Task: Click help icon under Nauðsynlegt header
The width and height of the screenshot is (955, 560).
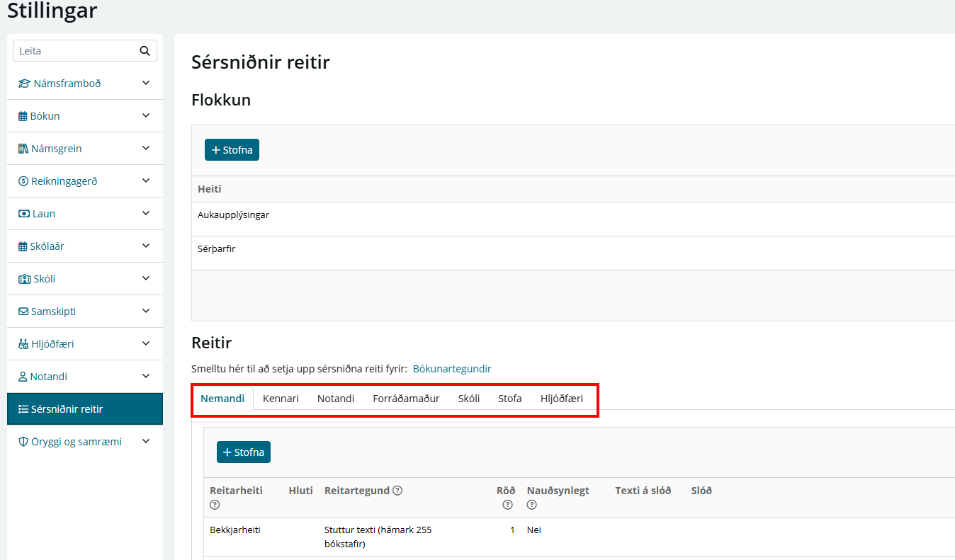Action: (531, 505)
